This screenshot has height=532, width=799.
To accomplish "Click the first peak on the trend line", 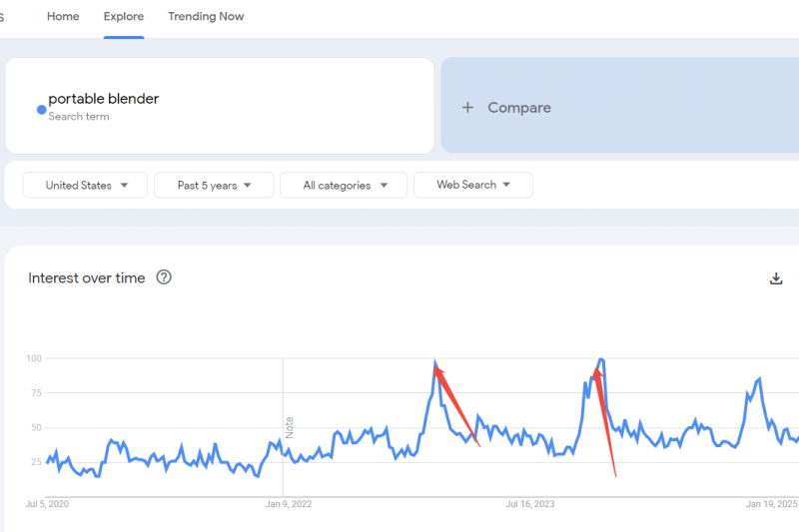I will pos(435,363).
